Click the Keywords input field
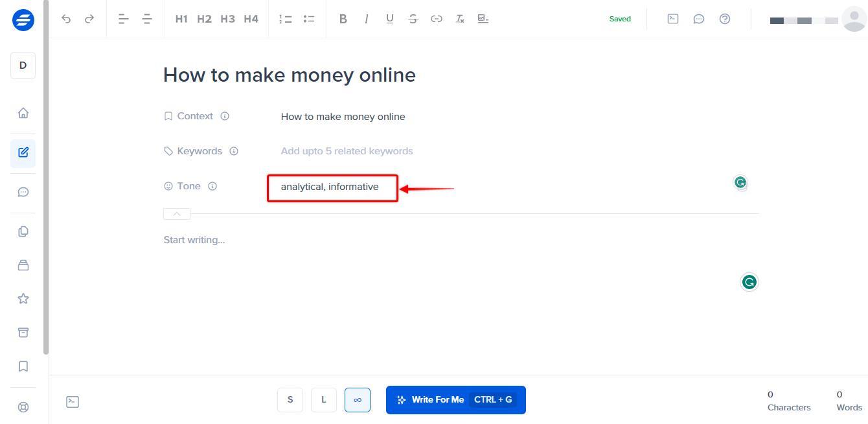 pos(347,151)
